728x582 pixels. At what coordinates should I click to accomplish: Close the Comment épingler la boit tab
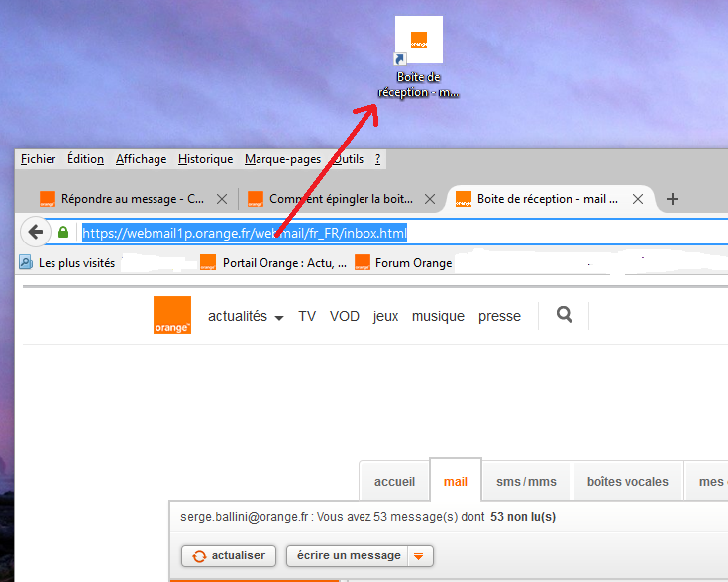pyautogui.click(x=430, y=199)
